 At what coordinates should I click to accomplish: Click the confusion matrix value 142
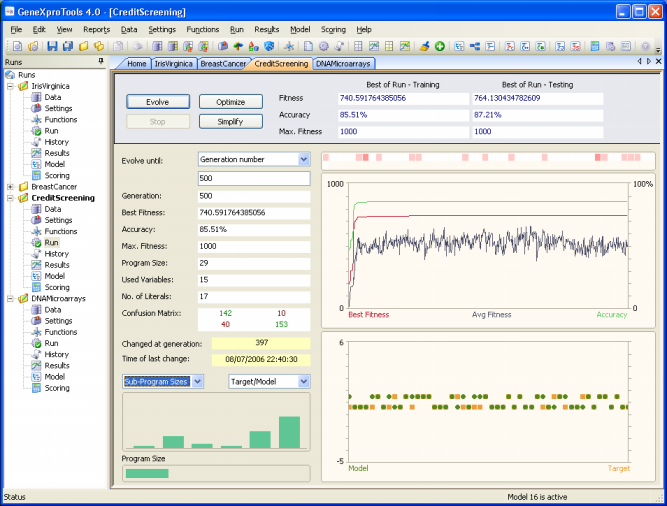click(225, 313)
